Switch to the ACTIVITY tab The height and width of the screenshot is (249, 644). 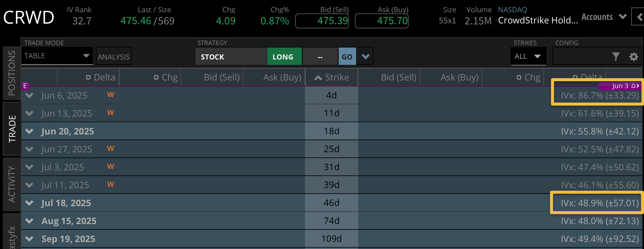coord(11,184)
